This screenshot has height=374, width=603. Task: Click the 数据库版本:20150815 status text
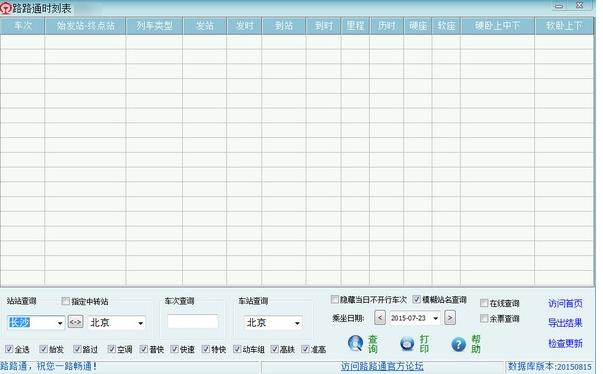tap(549, 366)
